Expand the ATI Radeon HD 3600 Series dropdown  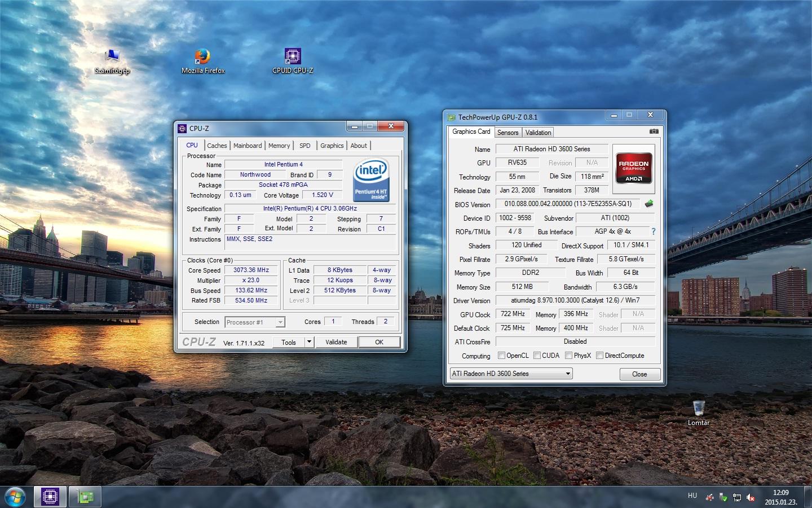568,374
